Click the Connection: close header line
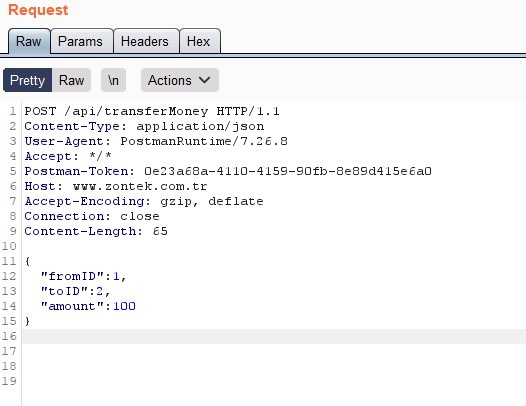The height and width of the screenshot is (406, 526). pyautogui.click(x=92, y=216)
